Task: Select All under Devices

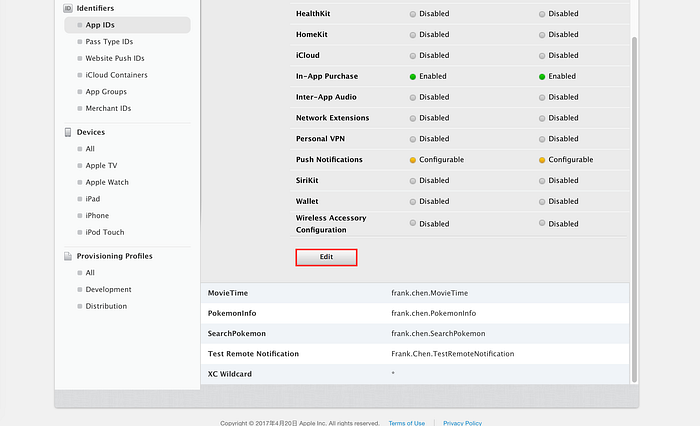Action: coord(90,149)
